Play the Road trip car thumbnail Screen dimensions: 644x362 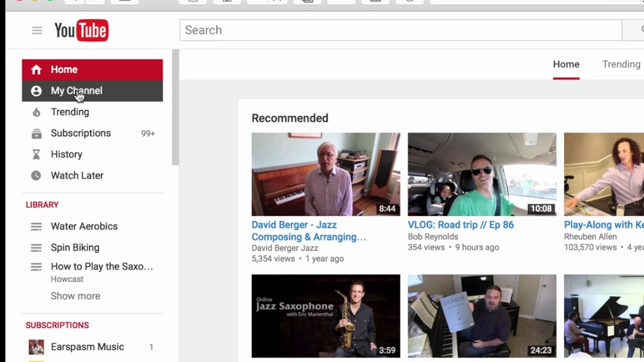(x=482, y=174)
